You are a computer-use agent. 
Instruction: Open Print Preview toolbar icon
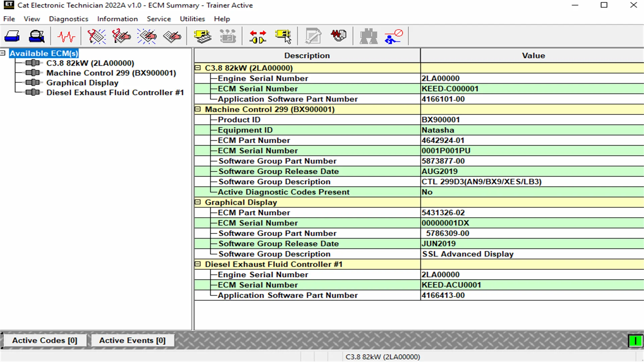pos(37,36)
